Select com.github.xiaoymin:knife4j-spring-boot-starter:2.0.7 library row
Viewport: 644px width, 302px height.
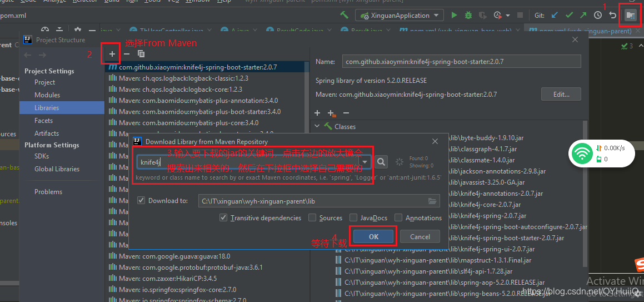click(x=205, y=67)
